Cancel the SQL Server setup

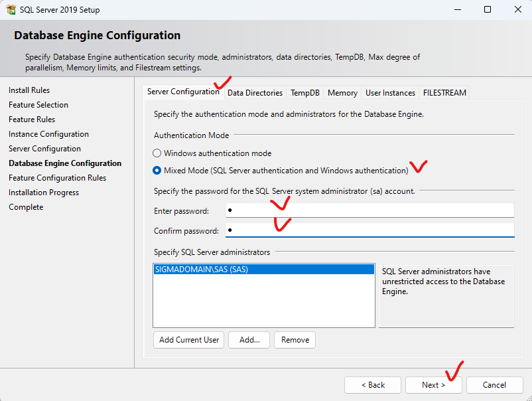pyautogui.click(x=495, y=385)
